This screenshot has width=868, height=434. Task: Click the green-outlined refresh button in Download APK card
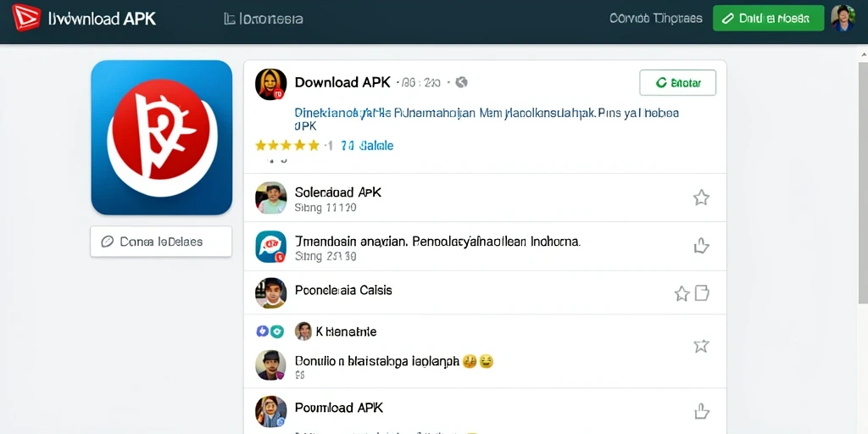point(677,83)
